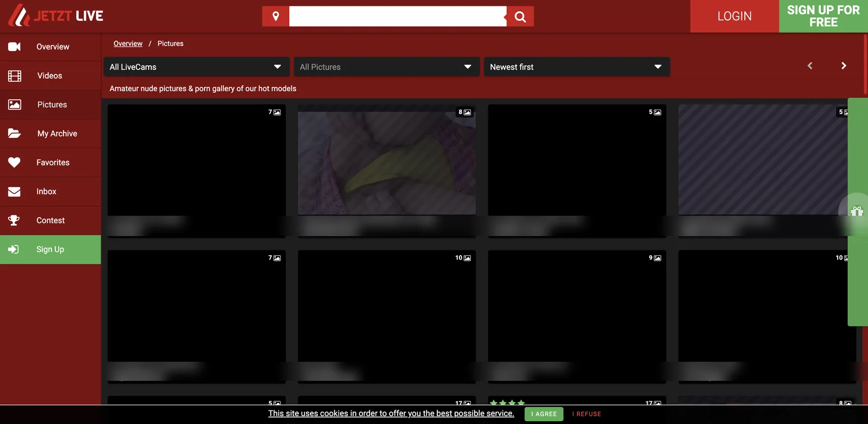Click the search magnifier button
The height and width of the screenshot is (424, 868).
[x=520, y=16]
